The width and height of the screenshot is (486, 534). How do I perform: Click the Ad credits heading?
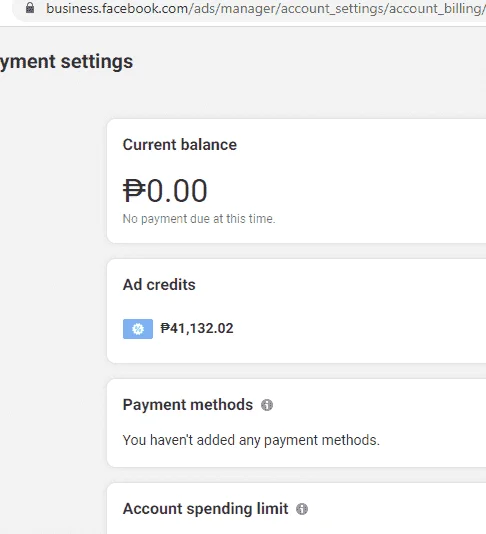pos(159,285)
